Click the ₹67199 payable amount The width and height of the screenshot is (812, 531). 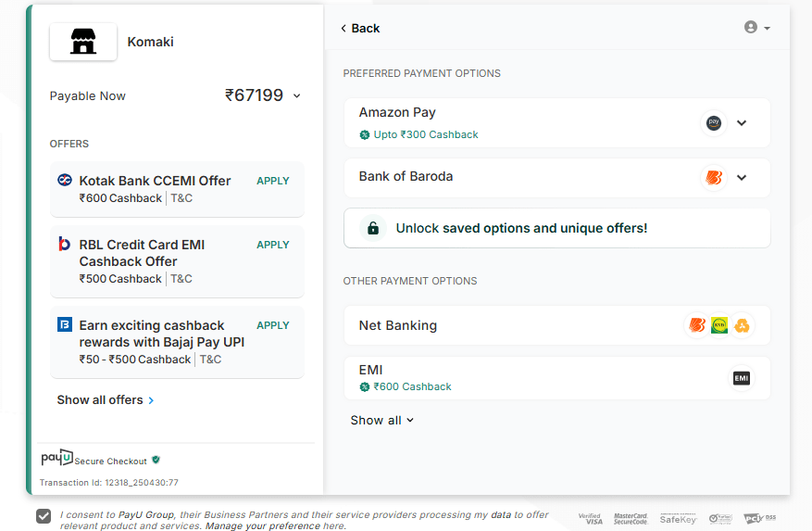pyautogui.click(x=254, y=95)
